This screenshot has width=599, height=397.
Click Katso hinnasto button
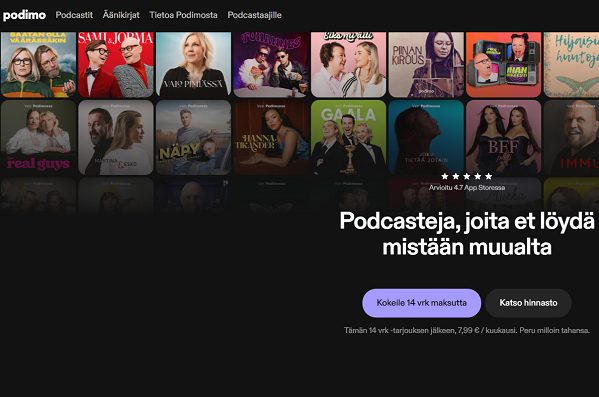tap(528, 303)
